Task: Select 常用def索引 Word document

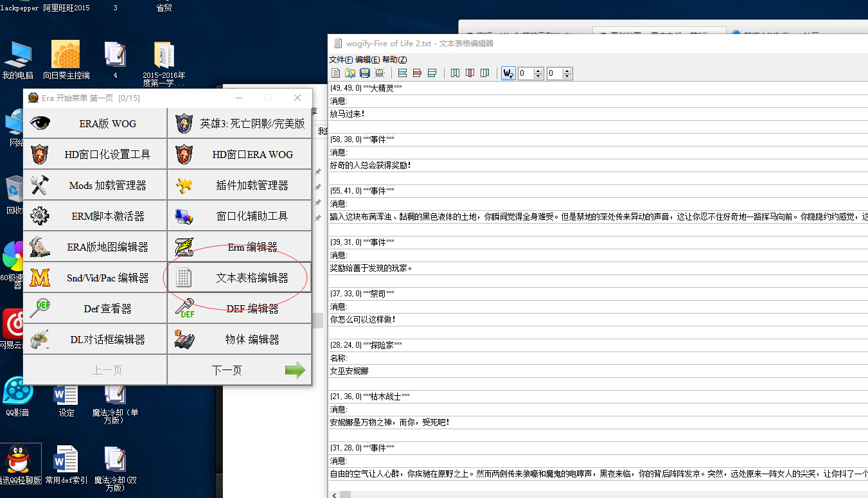Action: click(66, 465)
